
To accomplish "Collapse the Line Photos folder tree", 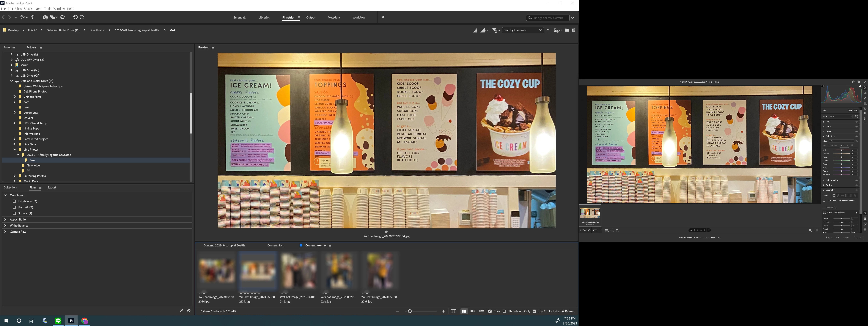I will click(x=15, y=150).
